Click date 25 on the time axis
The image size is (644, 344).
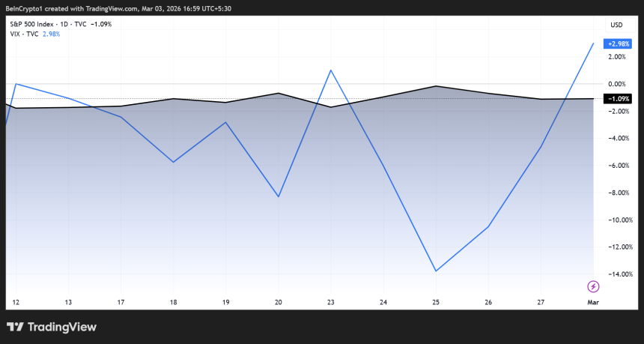coord(436,302)
